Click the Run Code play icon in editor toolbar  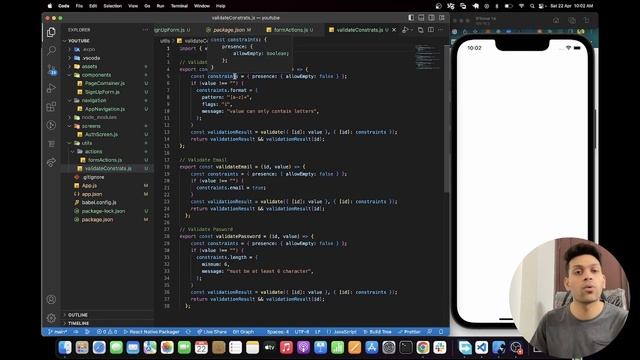point(405,30)
